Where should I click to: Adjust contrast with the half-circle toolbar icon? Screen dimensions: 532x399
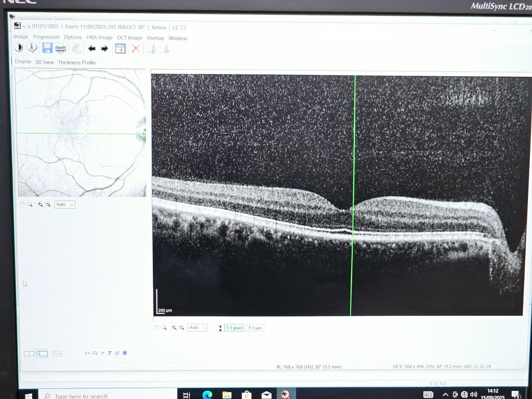(19, 48)
